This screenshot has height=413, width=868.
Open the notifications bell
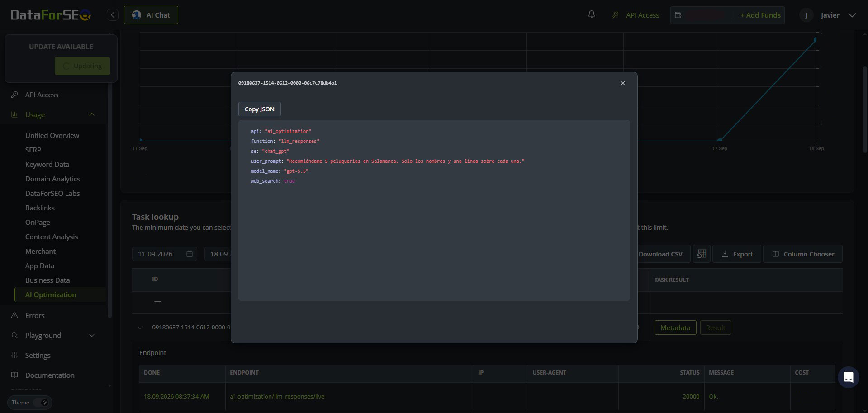coord(591,14)
